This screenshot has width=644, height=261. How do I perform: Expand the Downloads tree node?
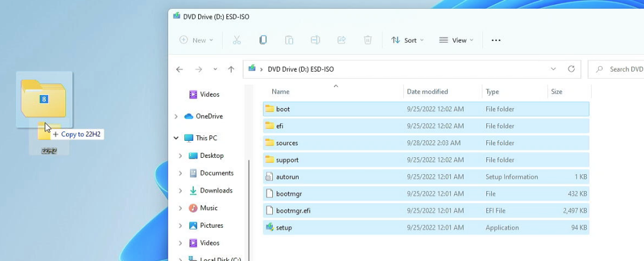pyautogui.click(x=180, y=191)
